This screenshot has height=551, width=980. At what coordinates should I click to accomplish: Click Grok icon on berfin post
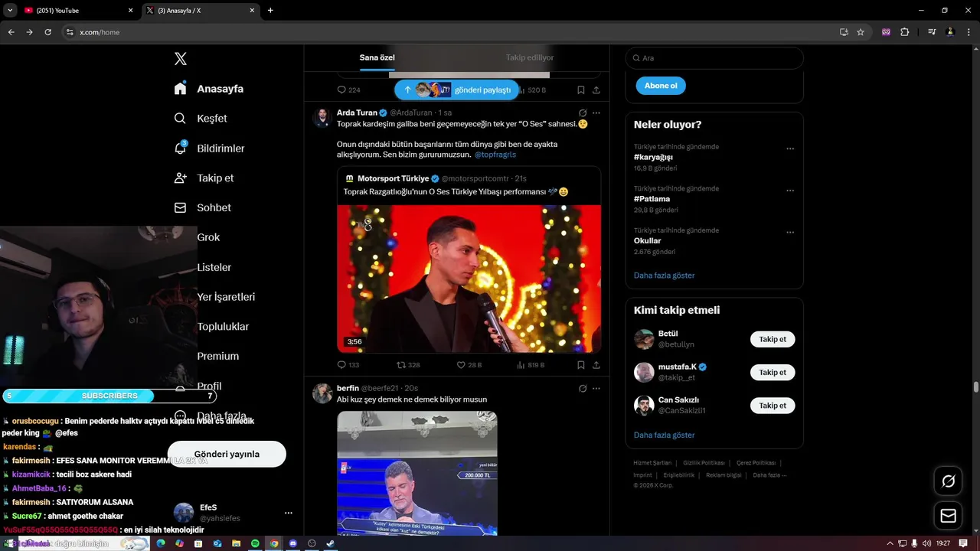click(x=583, y=388)
